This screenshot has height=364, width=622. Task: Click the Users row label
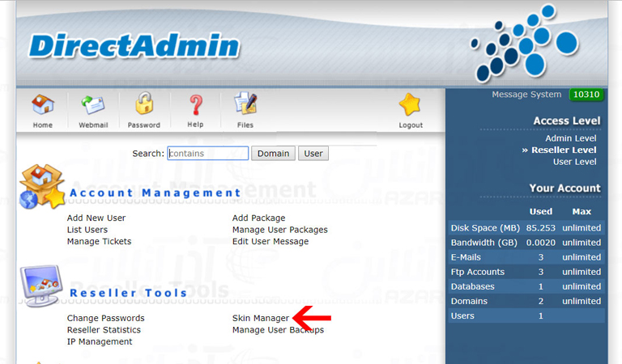coord(462,315)
